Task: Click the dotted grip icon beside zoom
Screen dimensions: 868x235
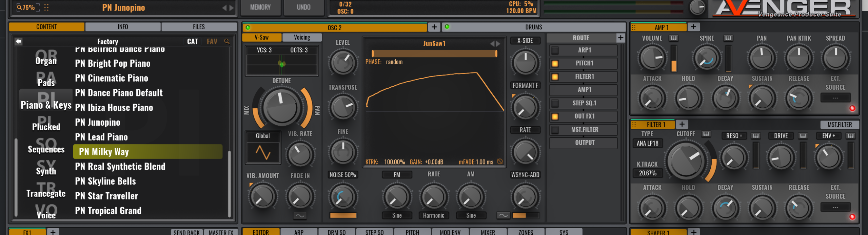Action: (x=46, y=7)
